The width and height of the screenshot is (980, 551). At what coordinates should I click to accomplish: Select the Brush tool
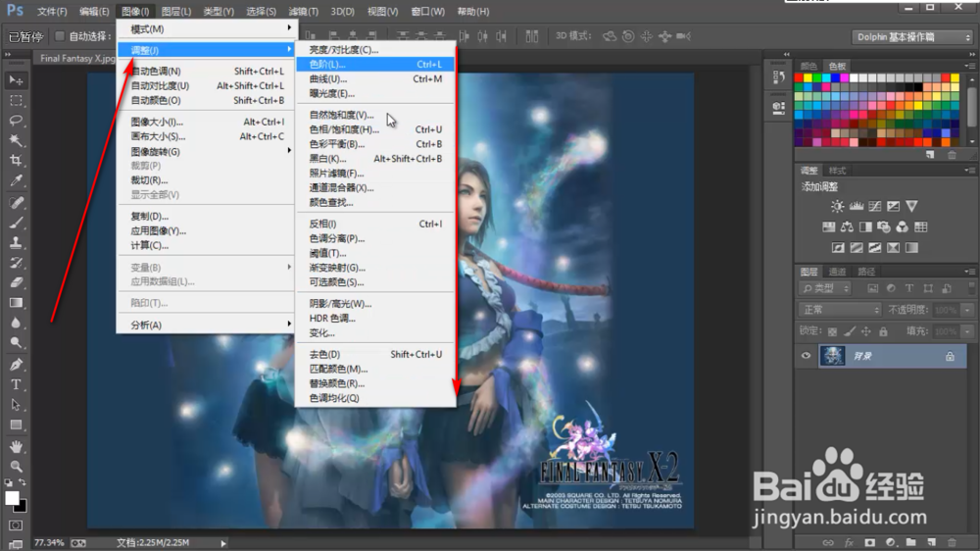click(16, 223)
